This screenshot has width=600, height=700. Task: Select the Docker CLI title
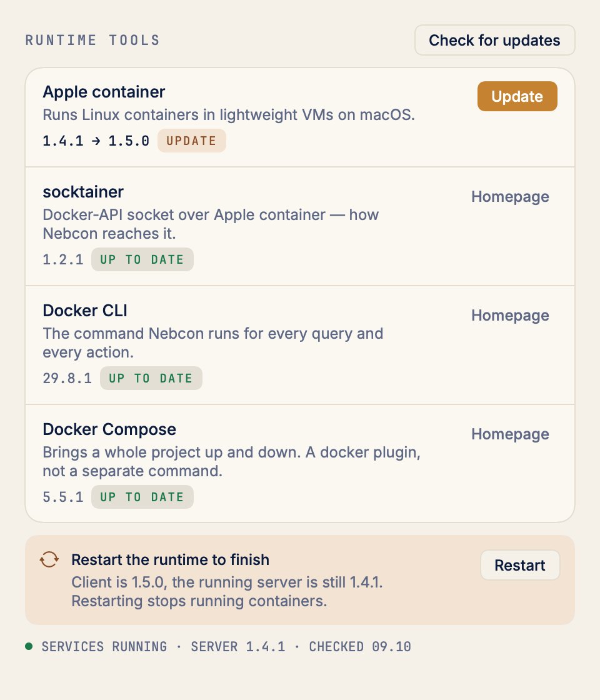(x=85, y=311)
